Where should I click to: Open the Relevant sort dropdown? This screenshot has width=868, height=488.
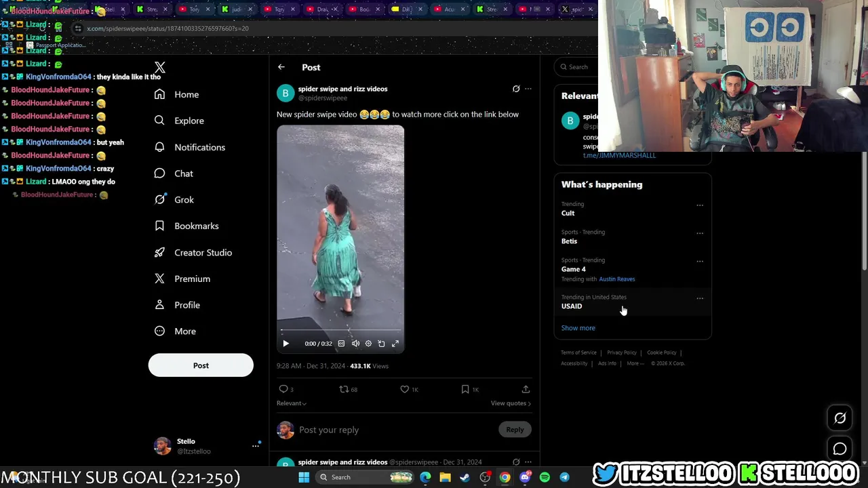[292, 403]
